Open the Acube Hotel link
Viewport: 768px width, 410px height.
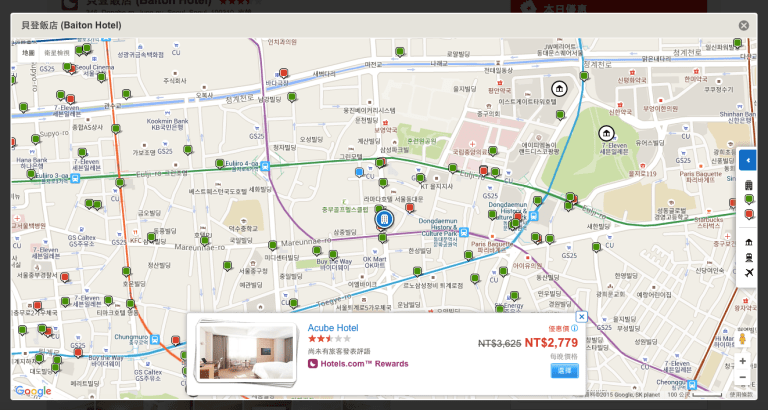(x=333, y=328)
